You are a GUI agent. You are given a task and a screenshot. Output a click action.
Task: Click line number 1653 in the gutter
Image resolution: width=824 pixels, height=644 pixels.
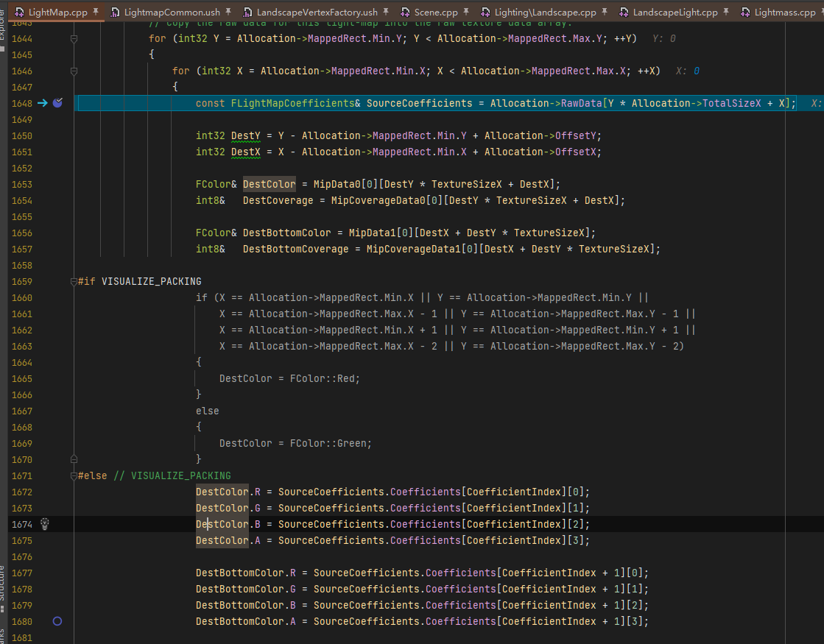click(22, 185)
